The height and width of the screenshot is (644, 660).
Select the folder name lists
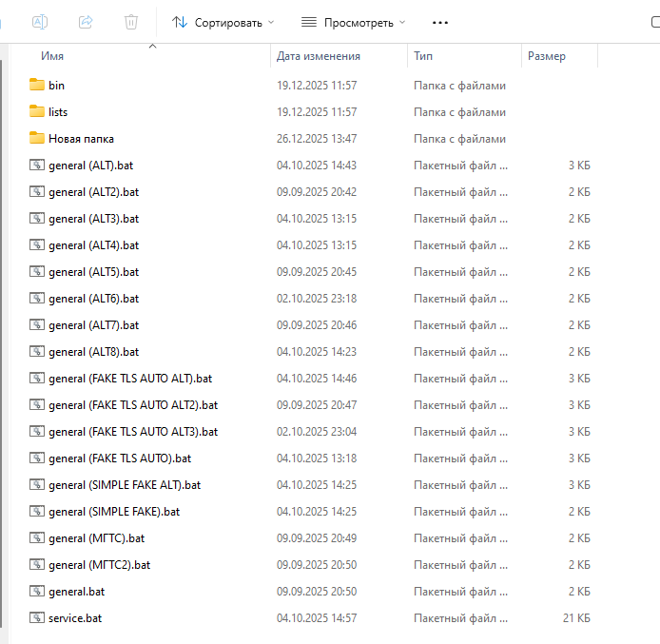(x=58, y=112)
